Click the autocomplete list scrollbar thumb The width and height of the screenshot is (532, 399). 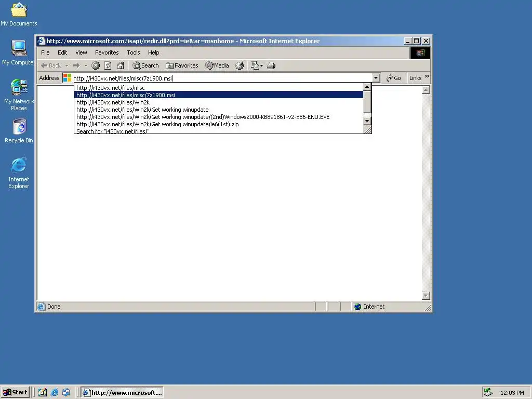[367, 102]
